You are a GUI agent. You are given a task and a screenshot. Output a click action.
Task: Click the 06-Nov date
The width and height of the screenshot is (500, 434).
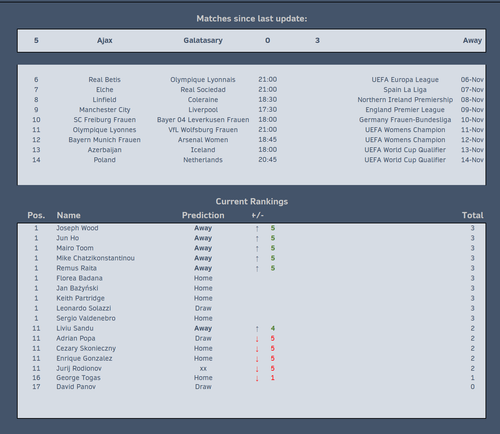click(x=472, y=80)
